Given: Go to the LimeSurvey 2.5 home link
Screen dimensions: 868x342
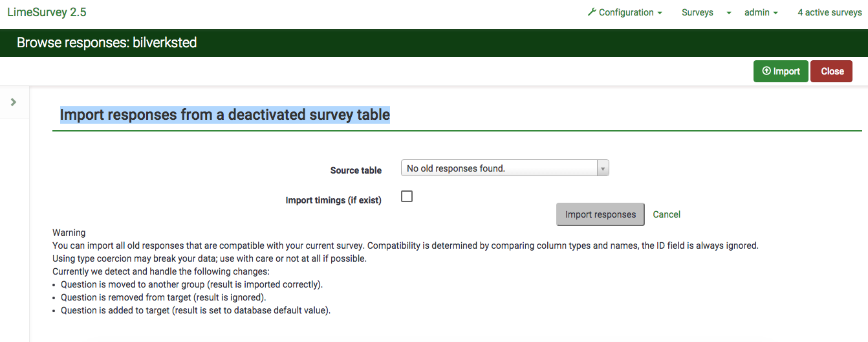Looking at the screenshot, I should tap(47, 12).
